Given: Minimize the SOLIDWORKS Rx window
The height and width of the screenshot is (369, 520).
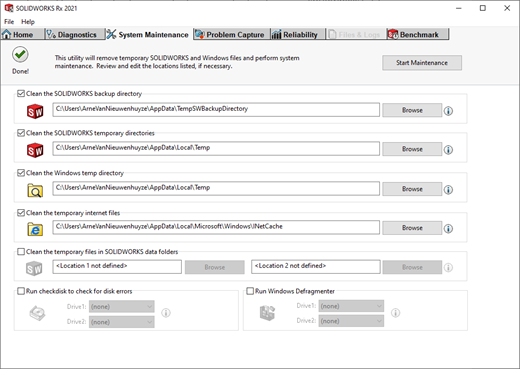Looking at the screenshot, I should (459, 8).
